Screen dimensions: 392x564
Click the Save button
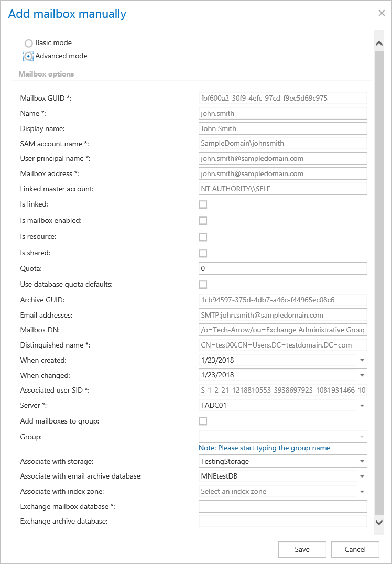pyautogui.click(x=302, y=549)
